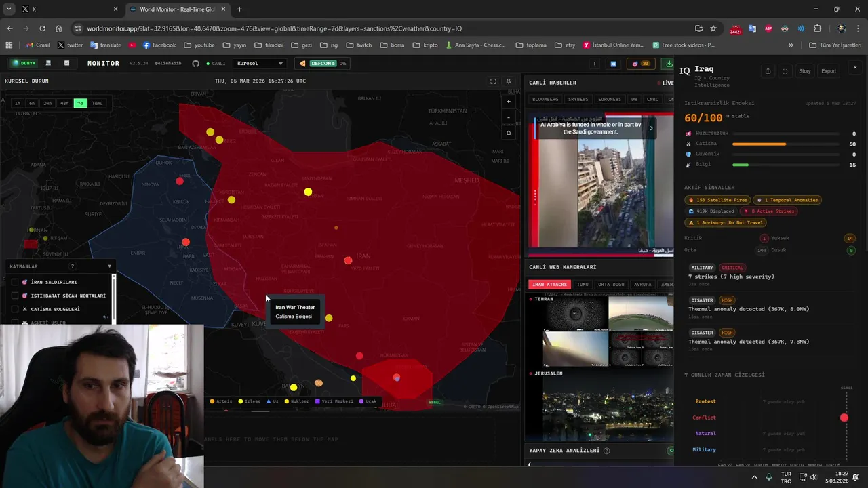This screenshot has height=488, width=868.
Task: Collapse the Katmanlar layers panel arrow
Action: pos(109,266)
